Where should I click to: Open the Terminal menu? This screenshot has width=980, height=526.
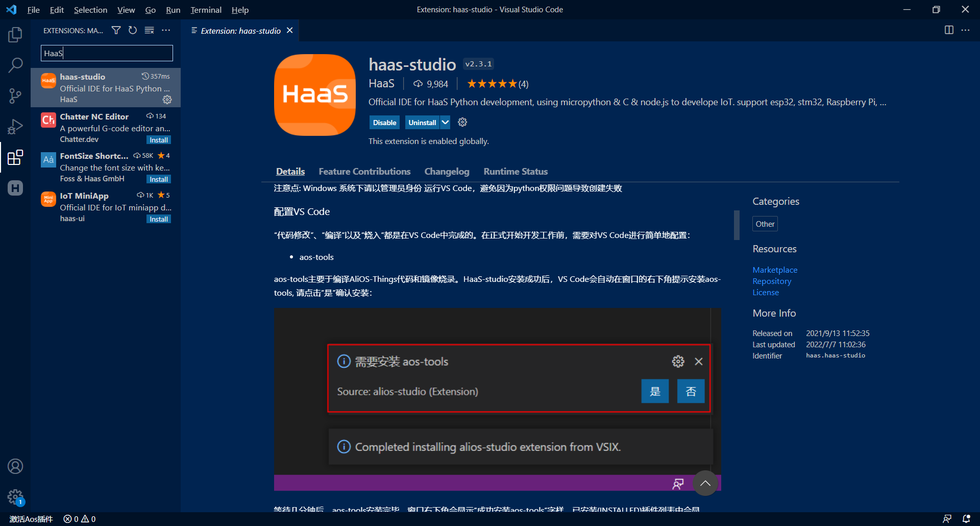tap(206, 10)
